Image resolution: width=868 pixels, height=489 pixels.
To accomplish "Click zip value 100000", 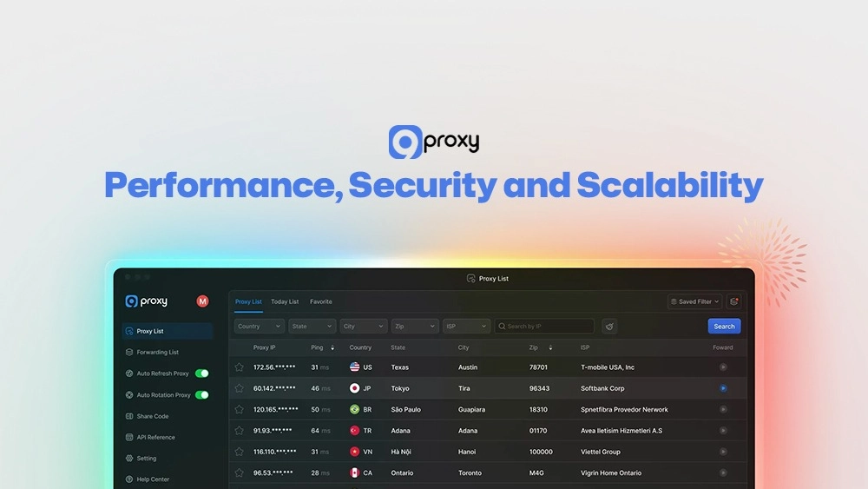I will click(541, 452).
